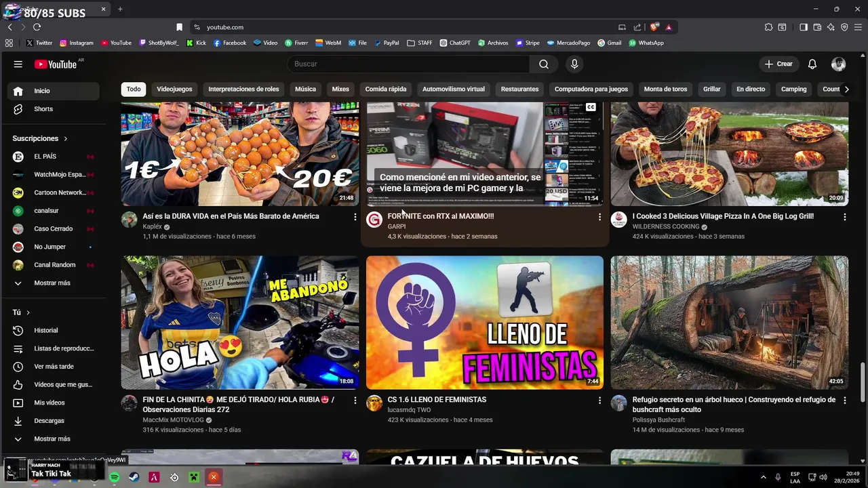
Task: Open a new browser tab
Action: coord(120,9)
